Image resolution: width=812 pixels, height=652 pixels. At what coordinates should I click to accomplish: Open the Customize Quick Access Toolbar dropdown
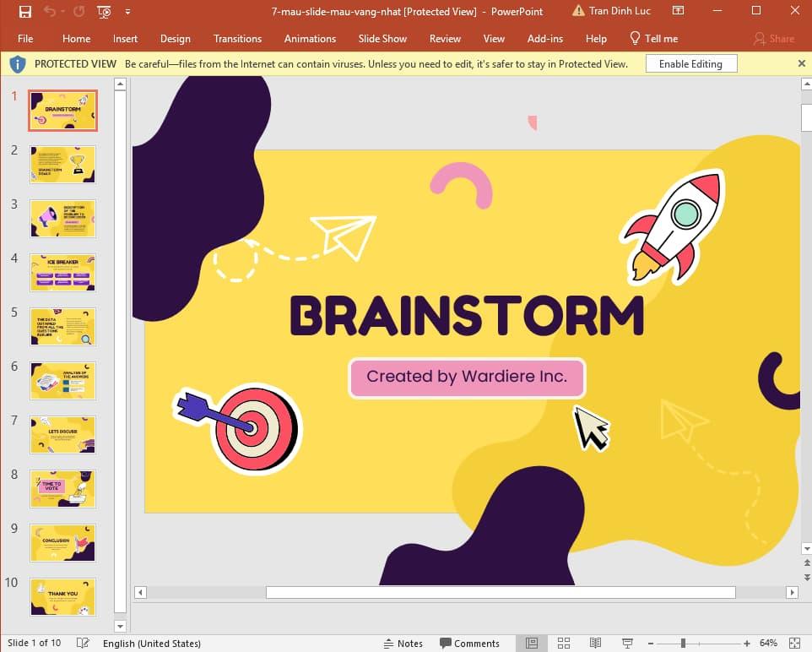coord(128,12)
